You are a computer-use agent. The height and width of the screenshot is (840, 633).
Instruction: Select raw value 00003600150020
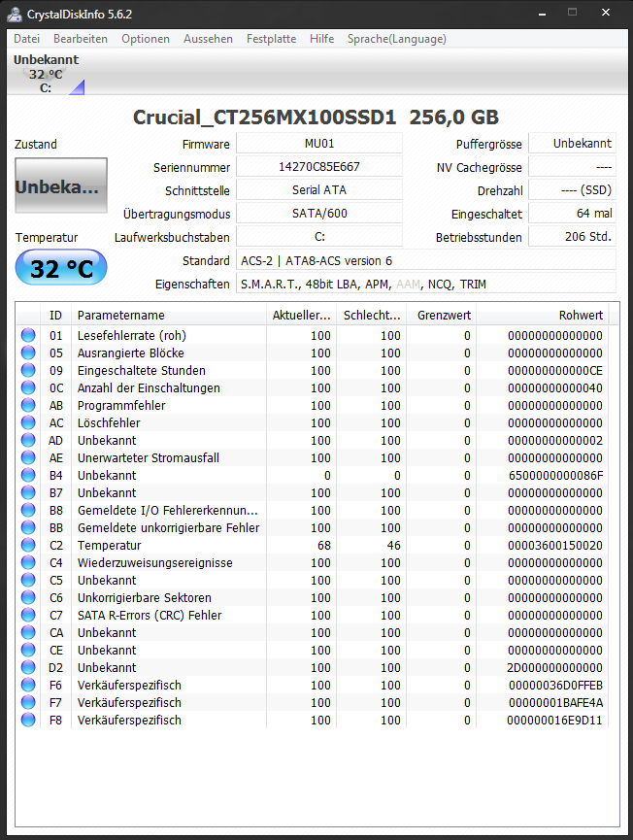pos(554,546)
